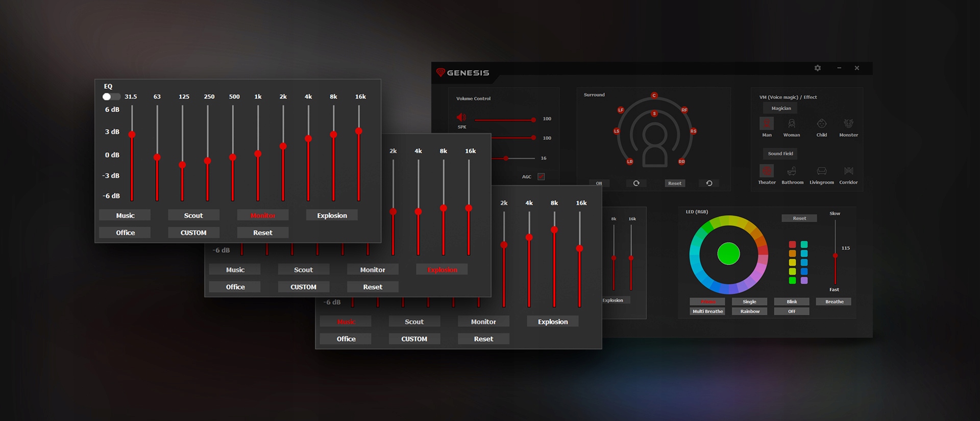
Task: Minimize the Genesis window
Action: click(x=839, y=68)
